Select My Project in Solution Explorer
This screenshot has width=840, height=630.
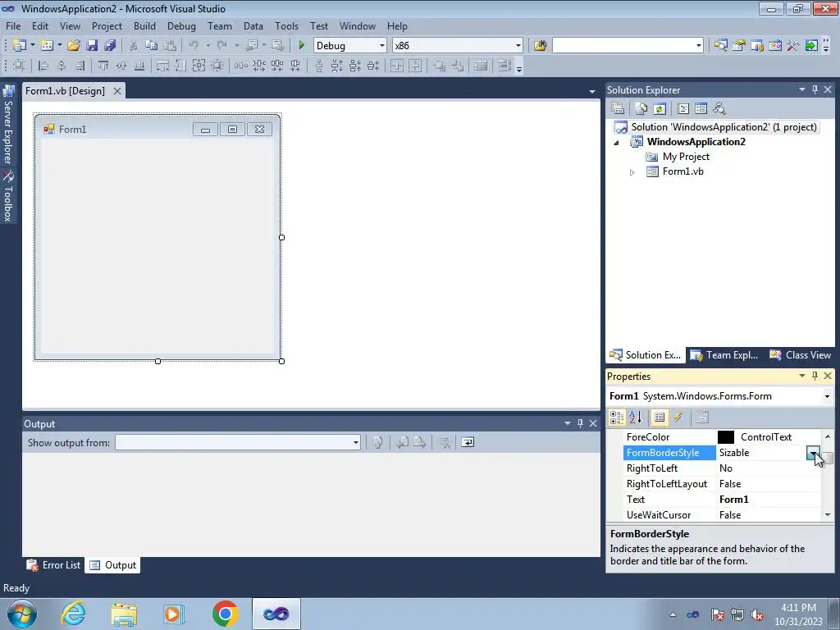[686, 157]
